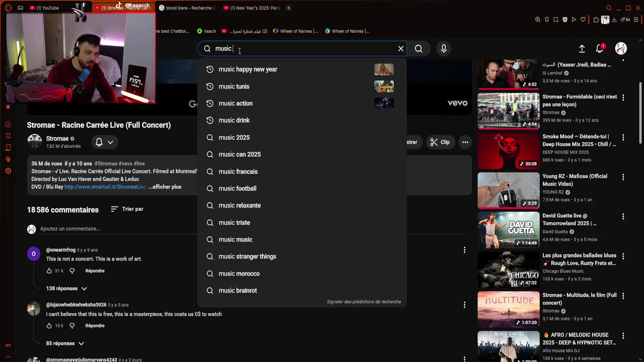Open the smarturl StromaeLive link
The width and height of the screenshot is (644, 362).
coord(105,187)
